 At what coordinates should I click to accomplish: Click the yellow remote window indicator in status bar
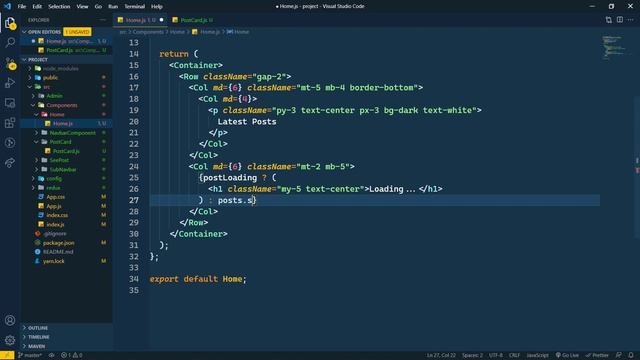7,356
